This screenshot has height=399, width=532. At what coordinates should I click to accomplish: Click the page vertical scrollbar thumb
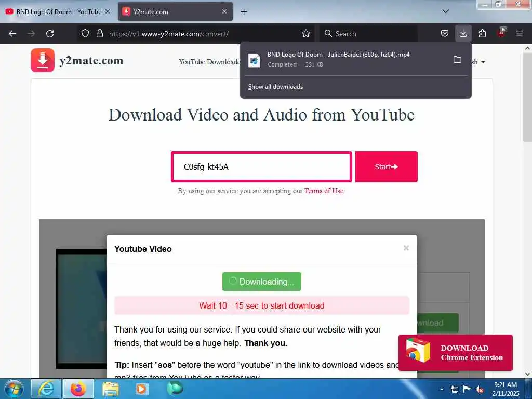pos(528,98)
